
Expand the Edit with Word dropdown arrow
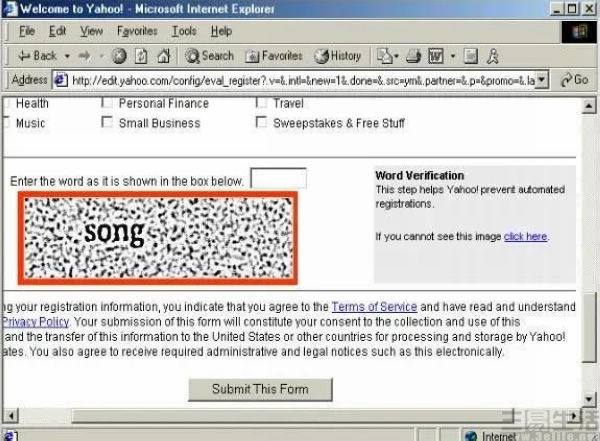(x=453, y=56)
